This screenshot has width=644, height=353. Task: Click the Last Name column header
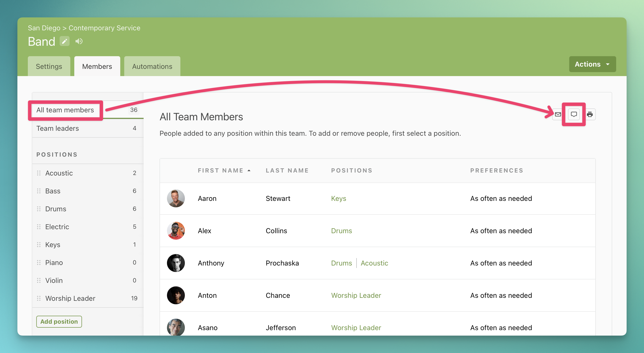click(x=287, y=171)
